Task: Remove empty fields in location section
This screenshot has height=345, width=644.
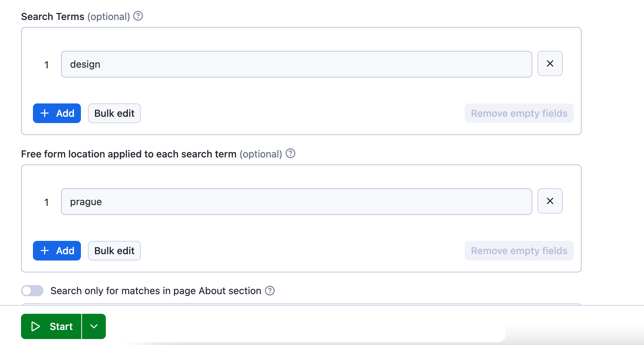Action: point(519,251)
